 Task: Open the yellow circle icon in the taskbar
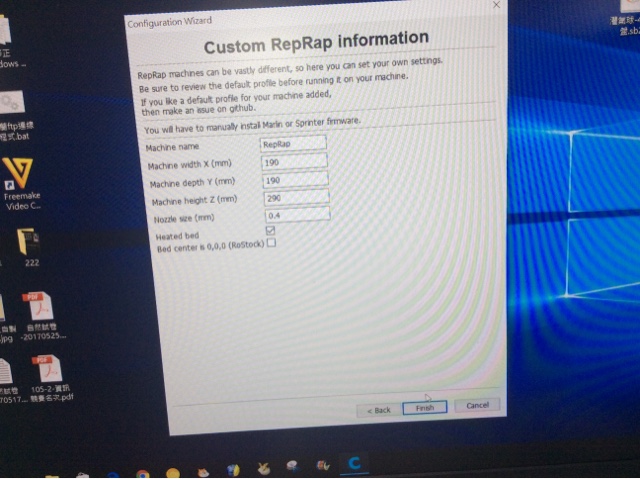173,473
